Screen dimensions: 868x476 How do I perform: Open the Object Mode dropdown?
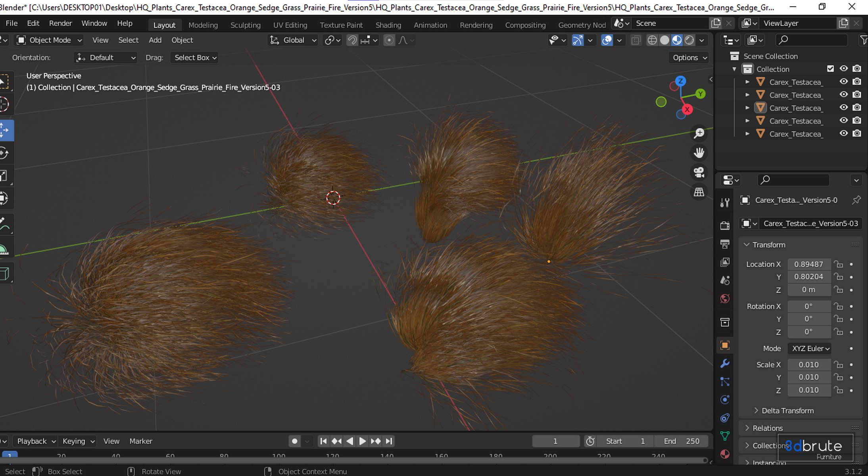pos(50,40)
